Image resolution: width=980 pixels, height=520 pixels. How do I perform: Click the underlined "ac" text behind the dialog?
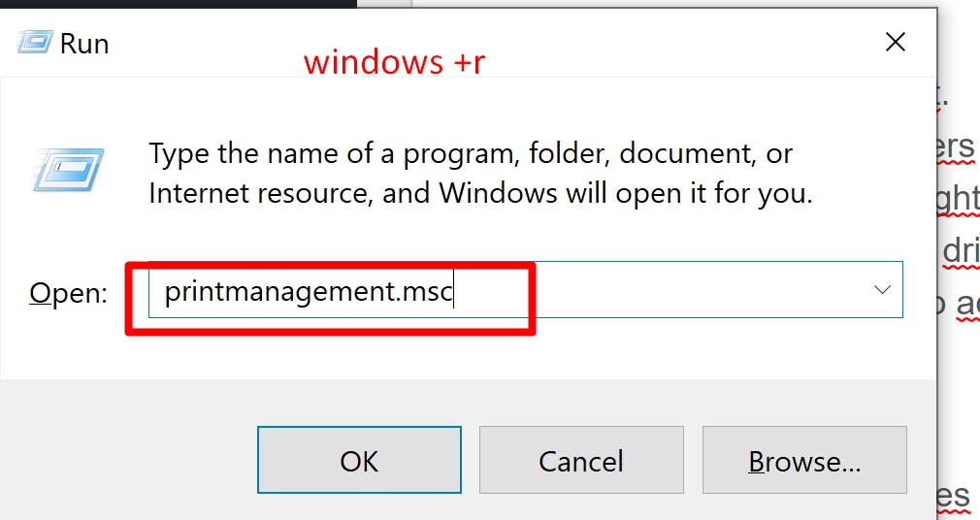point(964,303)
